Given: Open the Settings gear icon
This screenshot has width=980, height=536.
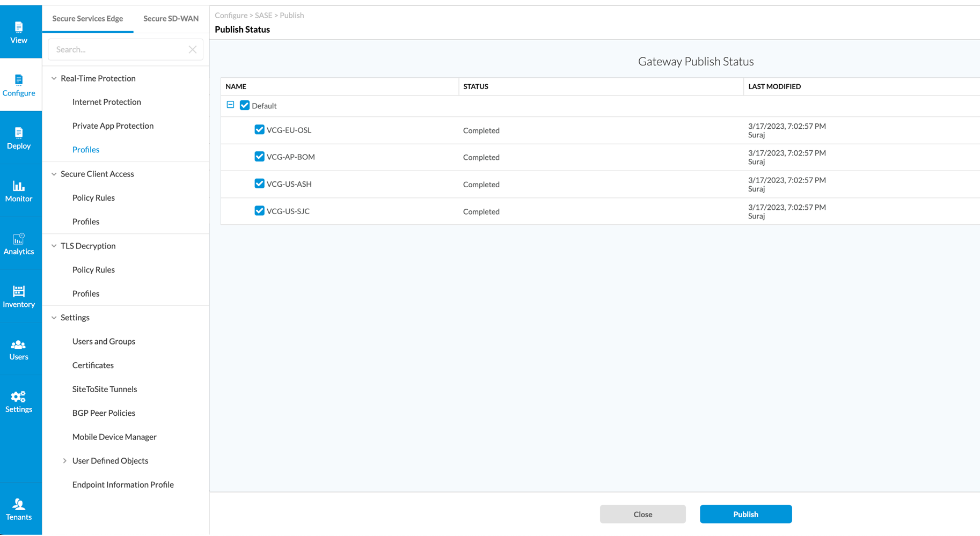Looking at the screenshot, I should pos(19,400).
